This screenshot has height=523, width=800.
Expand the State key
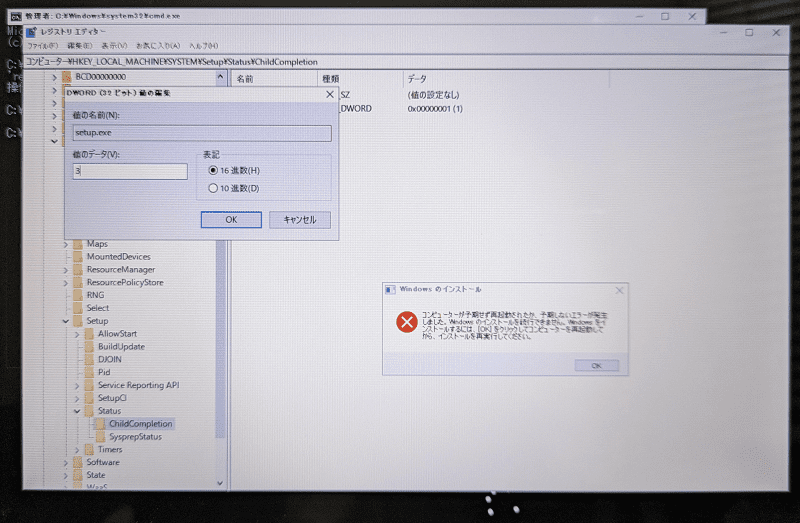66,476
